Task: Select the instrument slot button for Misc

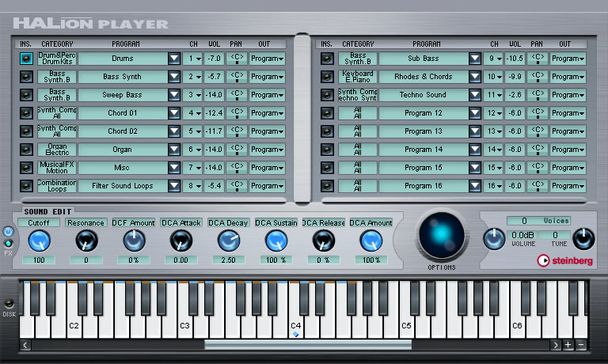Action: click(x=26, y=168)
